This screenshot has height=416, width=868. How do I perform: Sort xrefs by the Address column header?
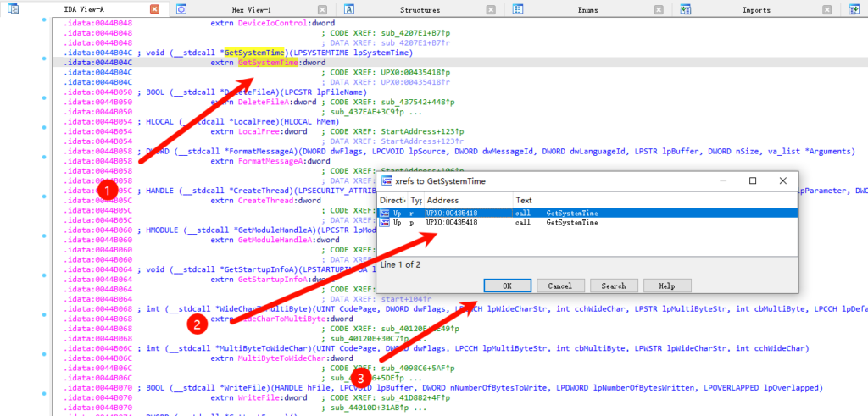coord(469,200)
